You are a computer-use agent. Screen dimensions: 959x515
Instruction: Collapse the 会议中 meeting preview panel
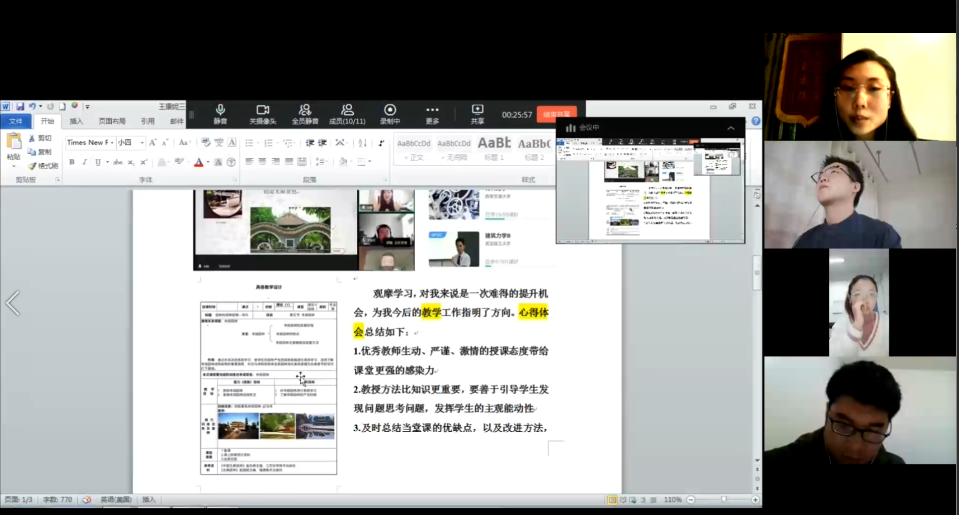(x=730, y=128)
